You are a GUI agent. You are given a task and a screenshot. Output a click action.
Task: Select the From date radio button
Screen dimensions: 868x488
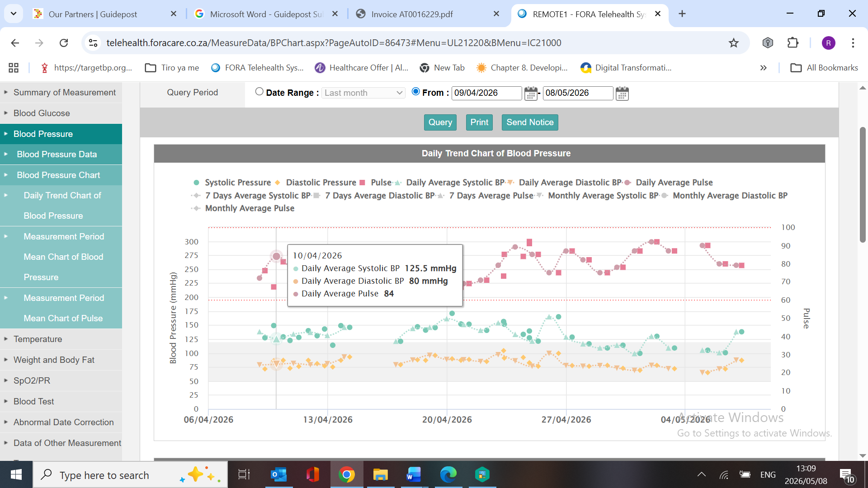click(416, 92)
